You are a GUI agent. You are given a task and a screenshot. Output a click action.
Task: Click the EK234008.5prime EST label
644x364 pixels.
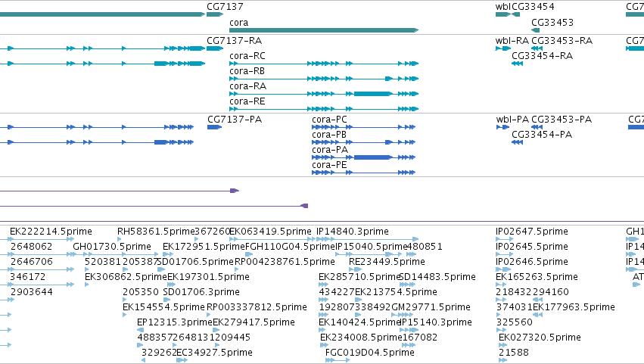tap(361, 338)
